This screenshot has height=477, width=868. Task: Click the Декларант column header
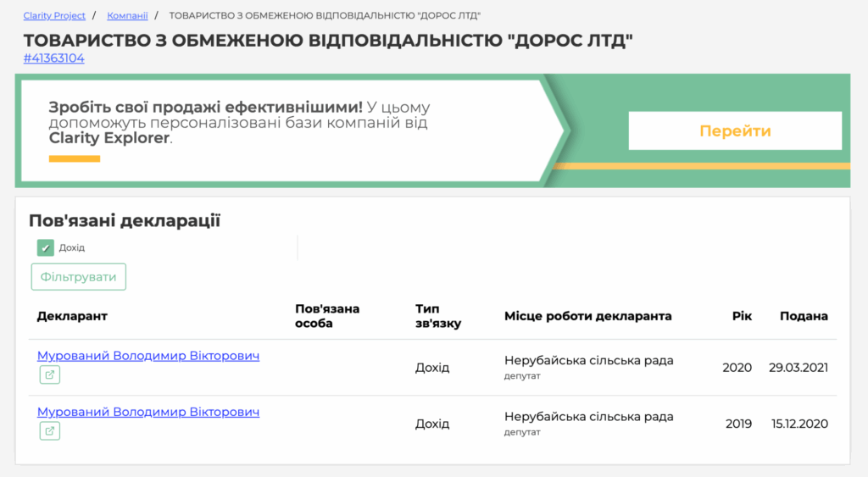point(72,316)
